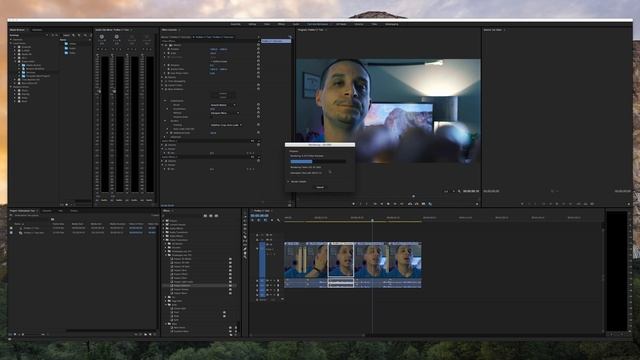
Task: Switch to the Media Browser panel tab
Action: point(17,30)
